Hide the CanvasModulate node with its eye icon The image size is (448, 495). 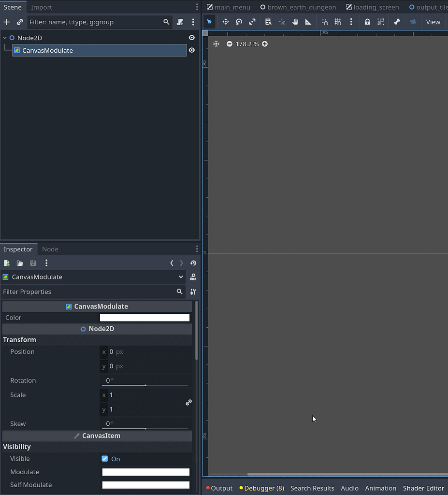click(x=191, y=50)
